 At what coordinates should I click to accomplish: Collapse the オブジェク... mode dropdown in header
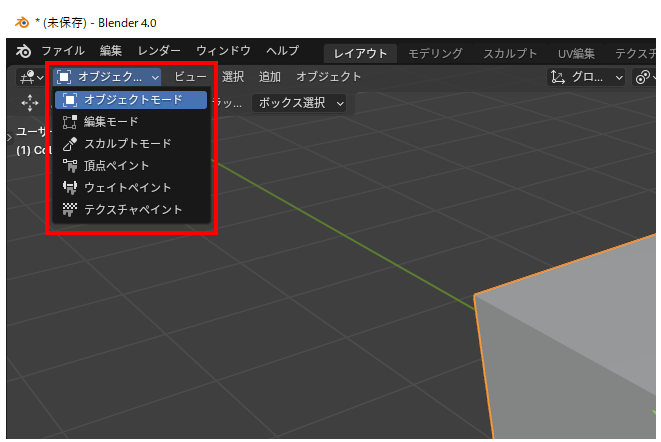(108, 77)
